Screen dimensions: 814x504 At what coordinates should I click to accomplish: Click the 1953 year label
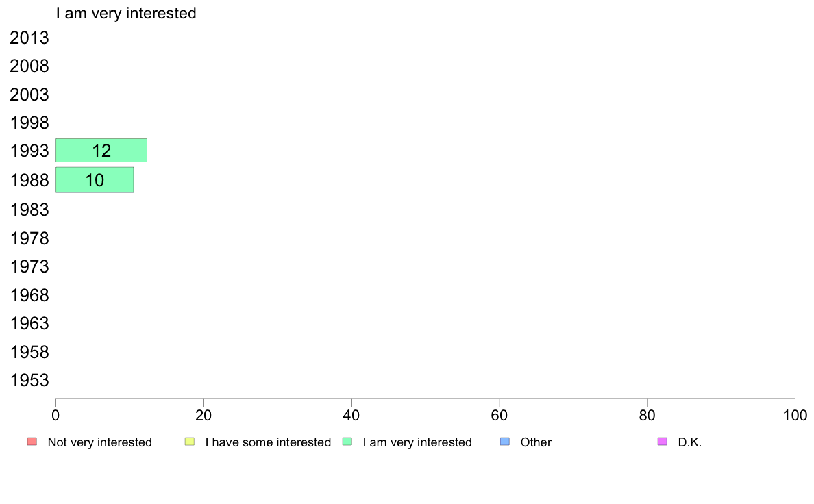tap(29, 381)
